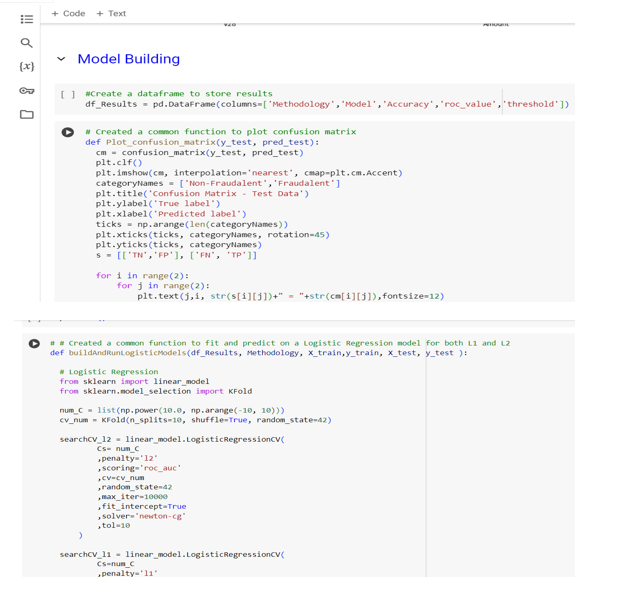The image size is (619, 590).
Task: Click the cv_num = KFold line
Action: pyautogui.click(x=195, y=420)
